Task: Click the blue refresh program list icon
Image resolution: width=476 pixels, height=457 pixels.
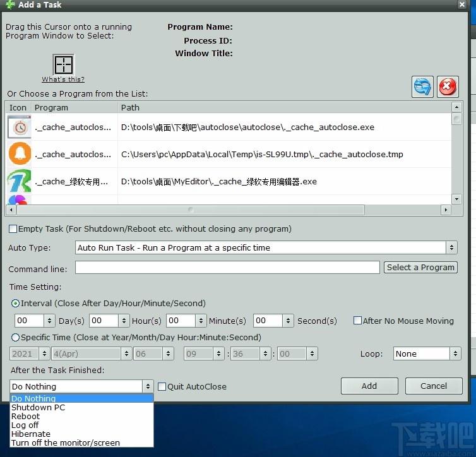Action: pyautogui.click(x=422, y=86)
